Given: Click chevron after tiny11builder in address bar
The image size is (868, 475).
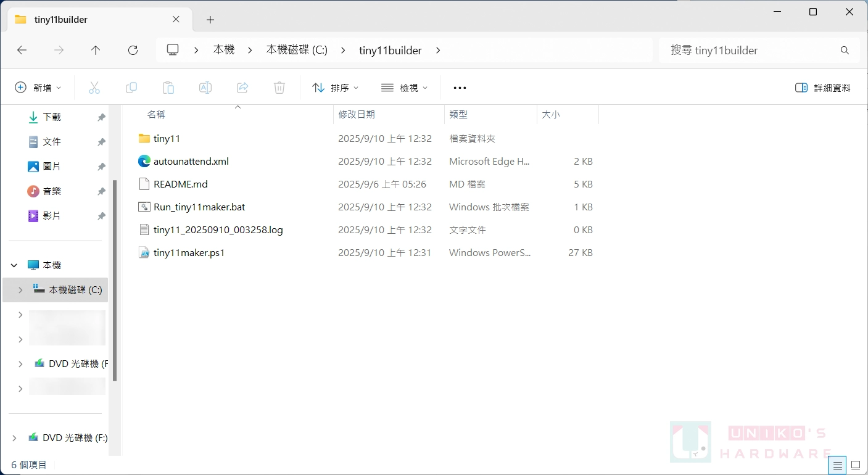Looking at the screenshot, I should (x=438, y=51).
